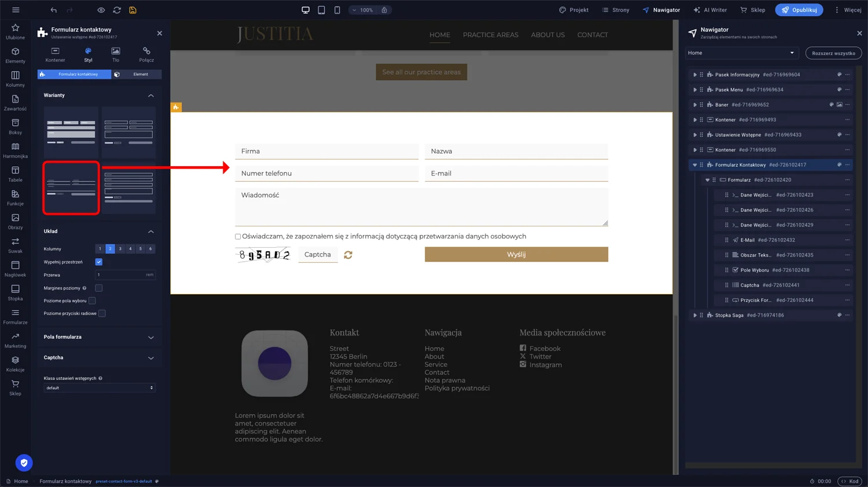Open the Marketing sidebar panel
Screen dimensions: 868x487
click(15, 341)
